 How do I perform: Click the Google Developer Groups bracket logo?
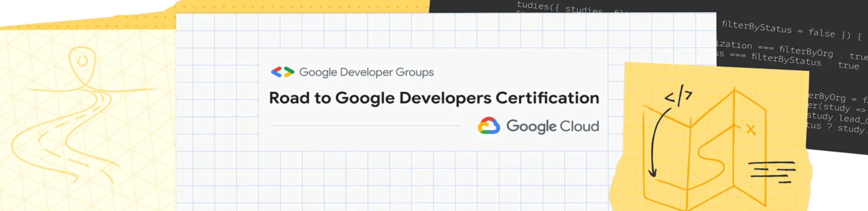(x=282, y=72)
